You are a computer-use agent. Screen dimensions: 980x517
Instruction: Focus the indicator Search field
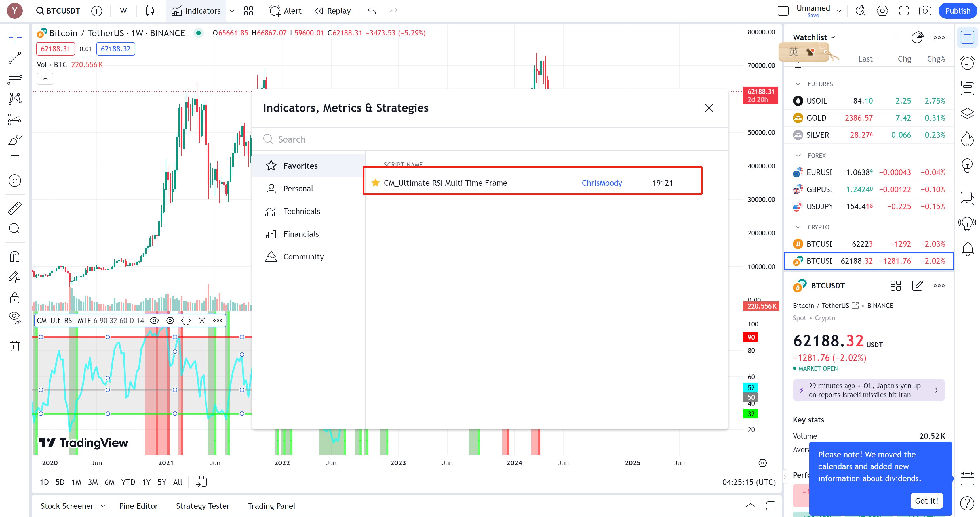(x=490, y=139)
